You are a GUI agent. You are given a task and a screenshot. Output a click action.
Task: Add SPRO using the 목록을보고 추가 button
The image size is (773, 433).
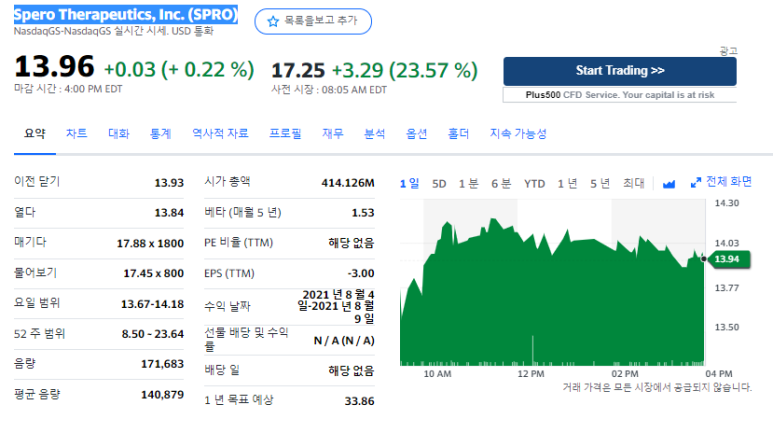coord(313,21)
